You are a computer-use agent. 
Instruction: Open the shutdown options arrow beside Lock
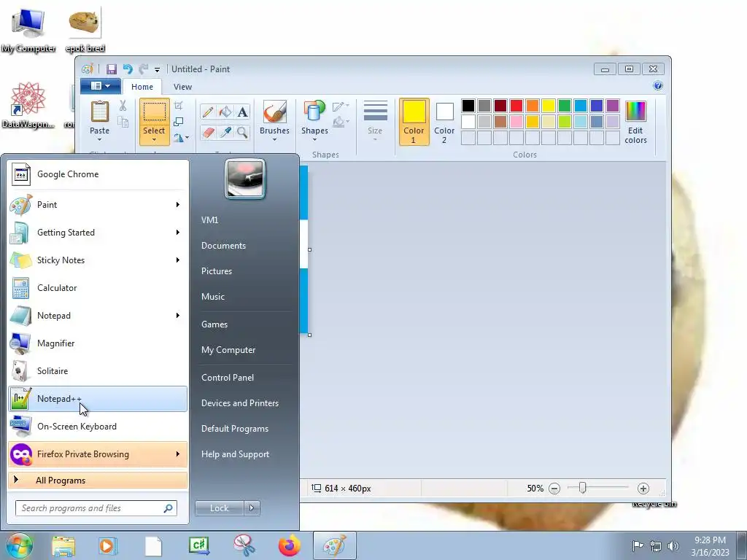[x=252, y=508]
